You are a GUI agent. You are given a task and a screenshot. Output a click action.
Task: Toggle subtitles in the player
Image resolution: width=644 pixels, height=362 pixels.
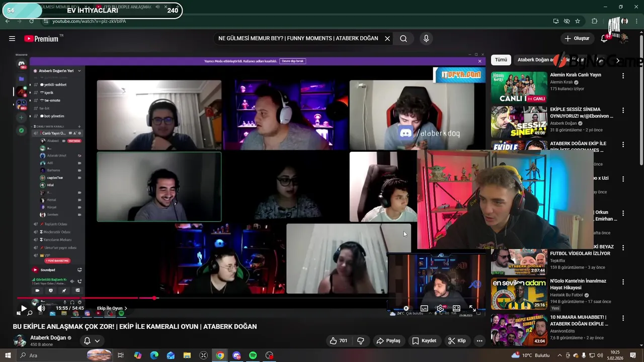point(424,308)
